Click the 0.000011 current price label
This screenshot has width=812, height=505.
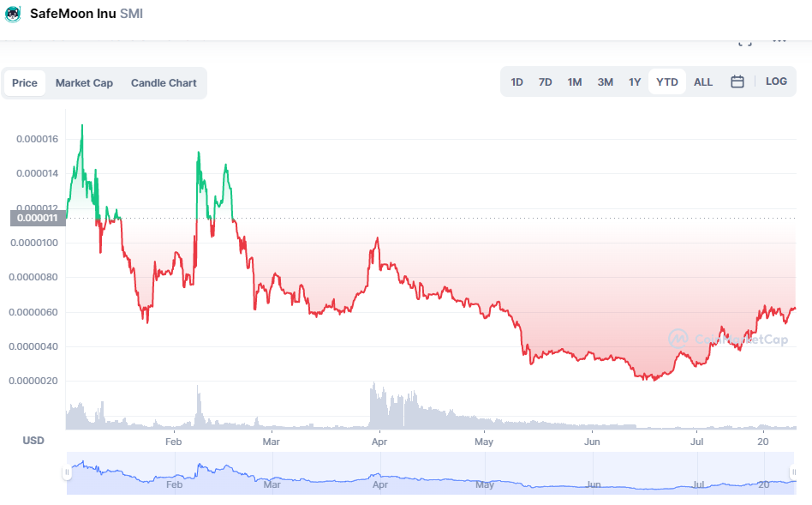coord(38,218)
